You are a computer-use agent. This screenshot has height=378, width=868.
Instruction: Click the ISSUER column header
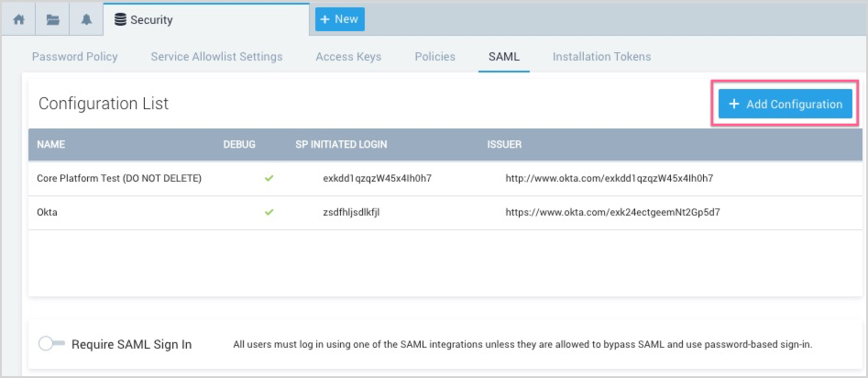pos(504,145)
